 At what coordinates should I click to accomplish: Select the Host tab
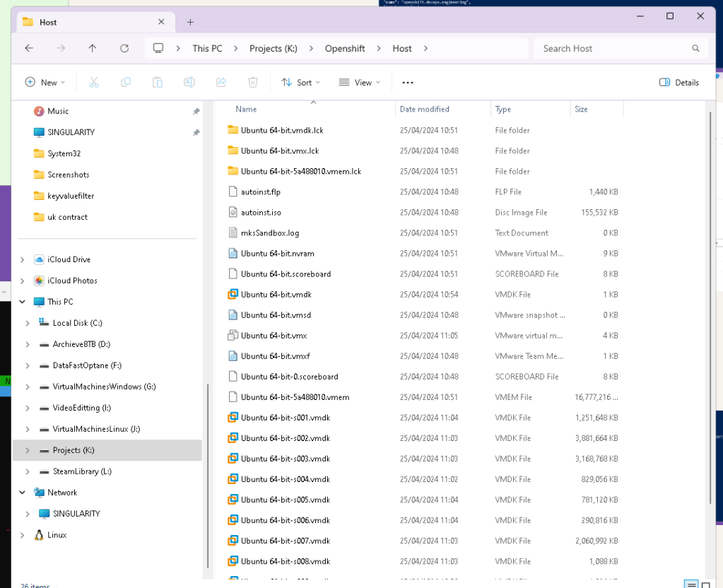pos(96,22)
